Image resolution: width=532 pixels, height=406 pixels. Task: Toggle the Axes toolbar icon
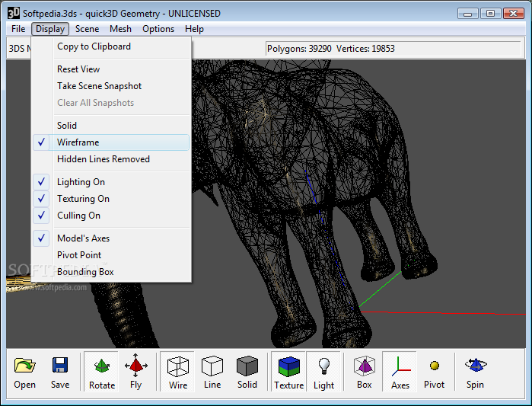(400, 372)
